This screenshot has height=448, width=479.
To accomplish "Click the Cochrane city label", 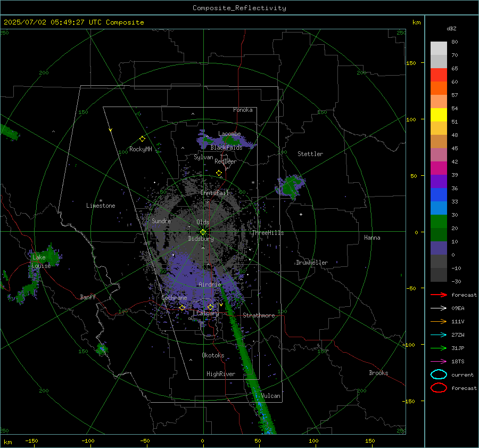I will tap(174, 298).
